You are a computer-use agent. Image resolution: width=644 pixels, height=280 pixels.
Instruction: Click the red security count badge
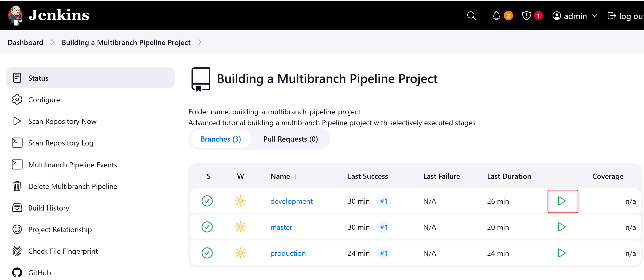pos(538,16)
